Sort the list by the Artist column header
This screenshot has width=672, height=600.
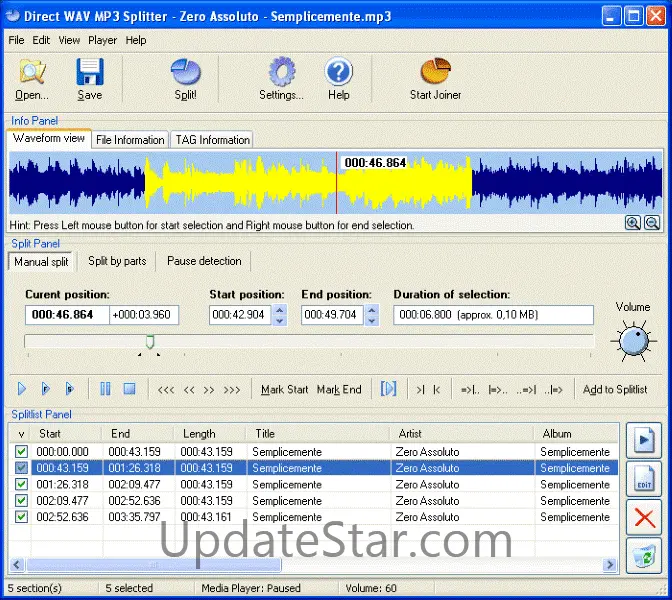462,434
